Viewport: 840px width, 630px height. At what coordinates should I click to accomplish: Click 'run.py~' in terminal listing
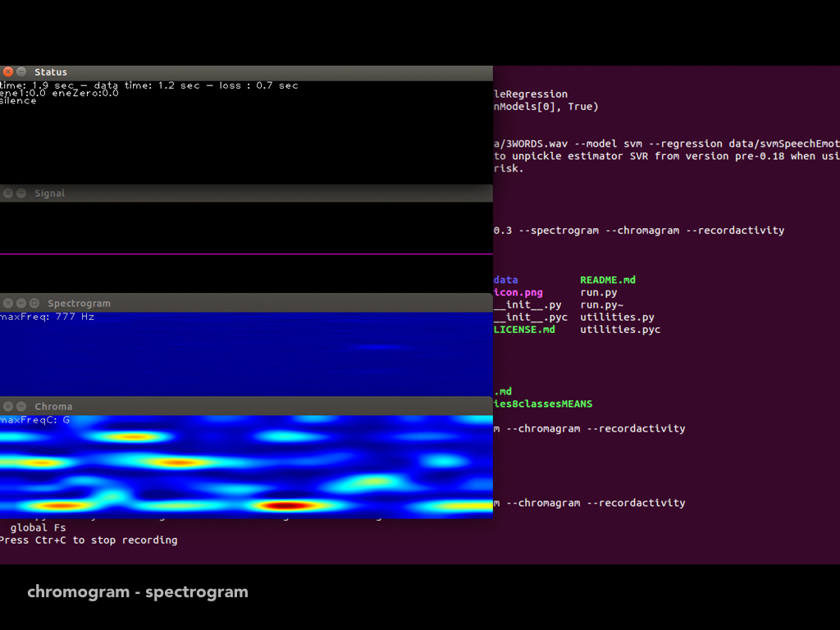(x=601, y=305)
